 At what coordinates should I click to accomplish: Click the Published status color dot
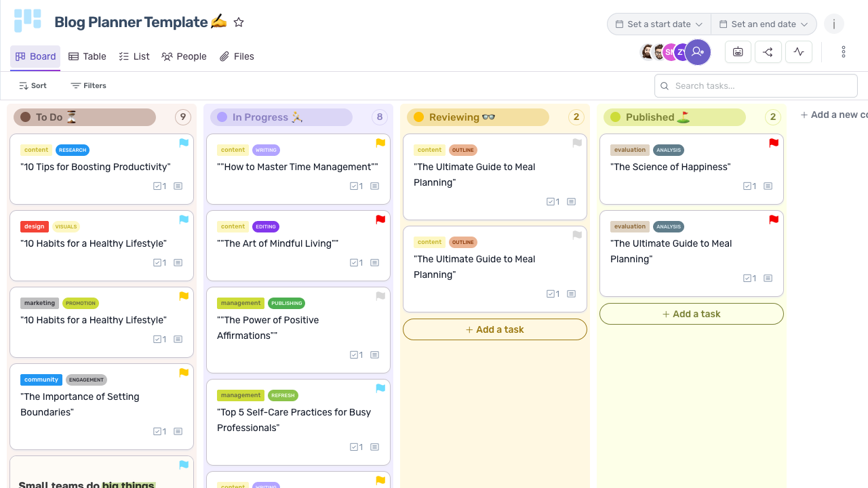[x=616, y=117]
